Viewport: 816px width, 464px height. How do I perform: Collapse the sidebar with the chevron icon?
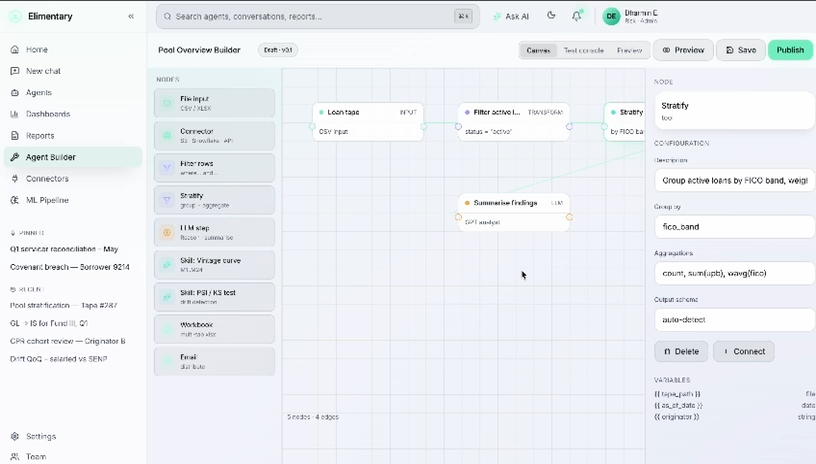click(x=131, y=16)
